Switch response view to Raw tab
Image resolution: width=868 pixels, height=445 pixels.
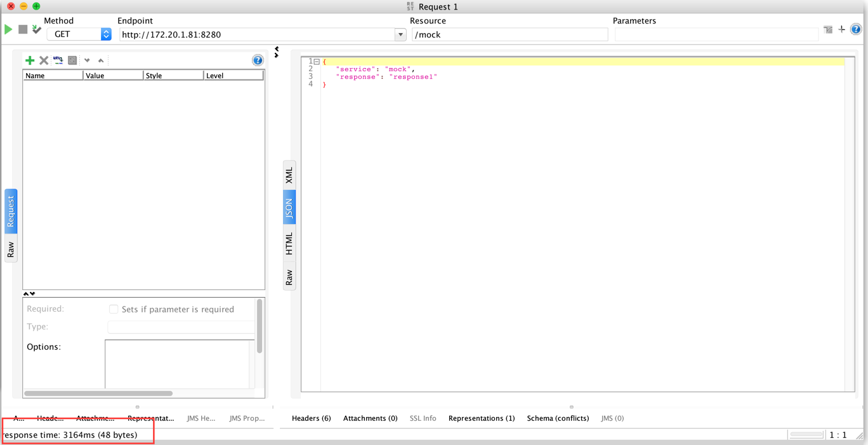coord(289,277)
